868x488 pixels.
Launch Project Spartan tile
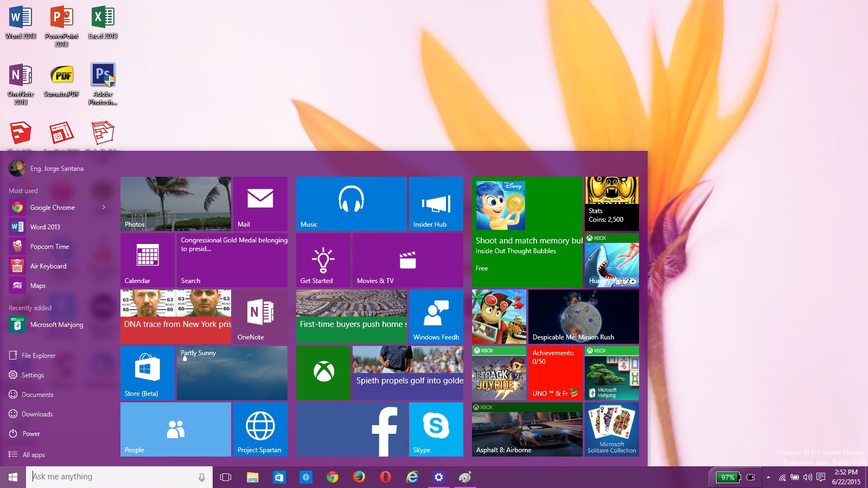(x=260, y=429)
